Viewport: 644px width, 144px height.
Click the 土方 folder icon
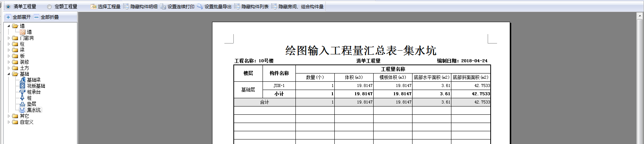(15, 68)
